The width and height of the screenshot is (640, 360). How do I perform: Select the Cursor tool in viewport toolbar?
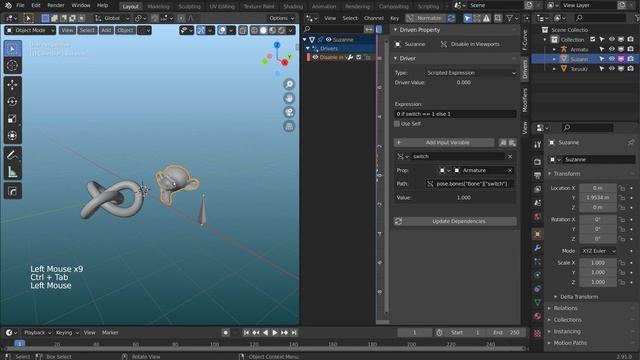[12, 65]
